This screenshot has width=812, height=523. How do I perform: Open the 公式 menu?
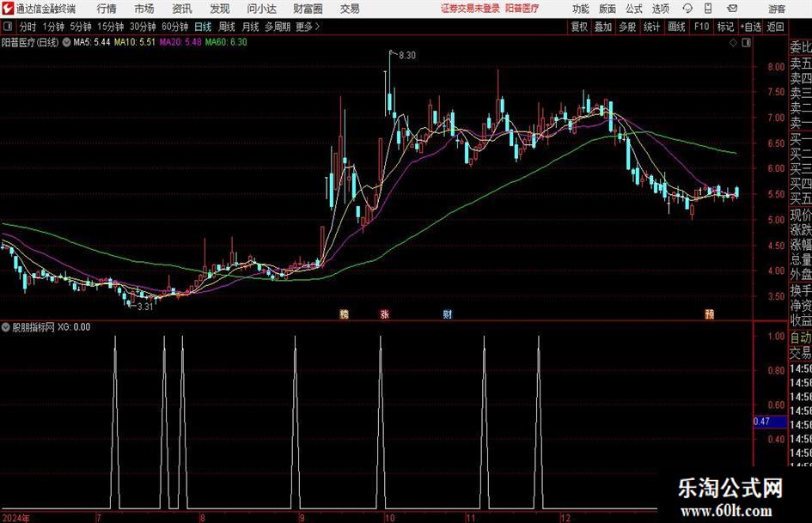634,9
